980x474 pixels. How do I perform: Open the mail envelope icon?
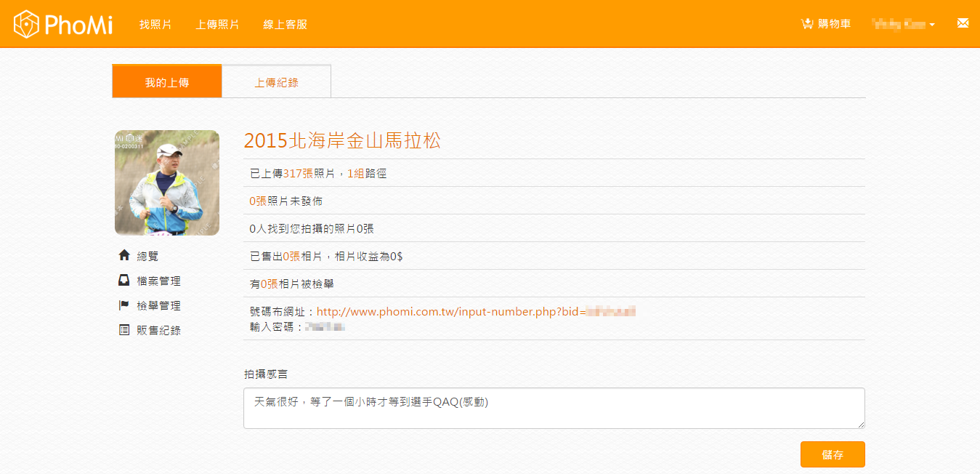pyautogui.click(x=963, y=23)
